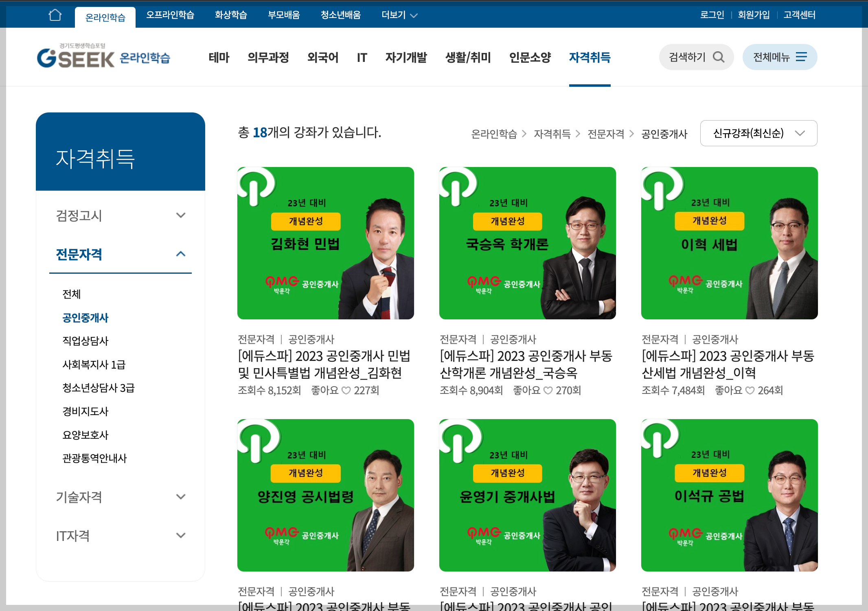Like the 김화현 민법 course heart icon
868x611 pixels.
pos(346,391)
